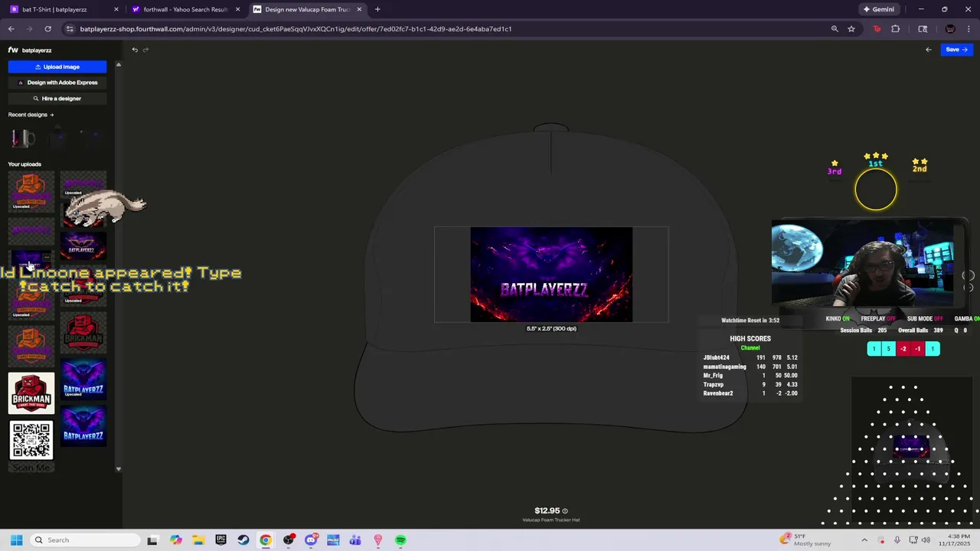
Task: Open Epic Games Launcher in the taskbar
Action: [x=220, y=540]
